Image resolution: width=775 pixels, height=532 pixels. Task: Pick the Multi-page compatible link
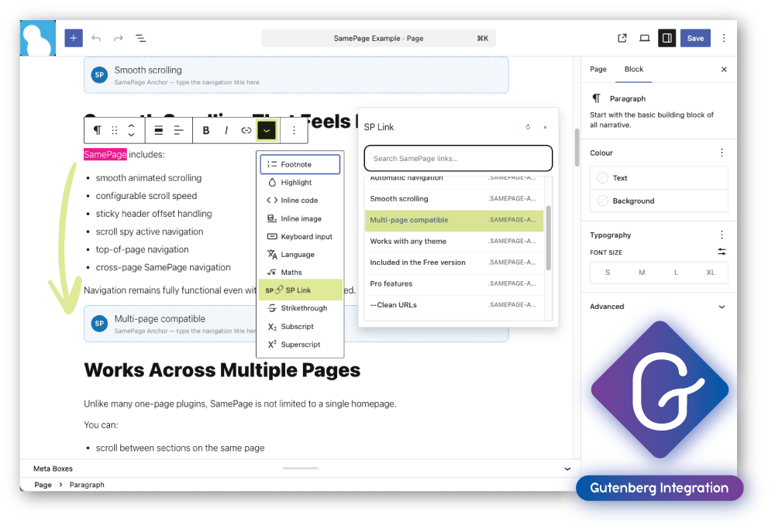tap(453, 220)
